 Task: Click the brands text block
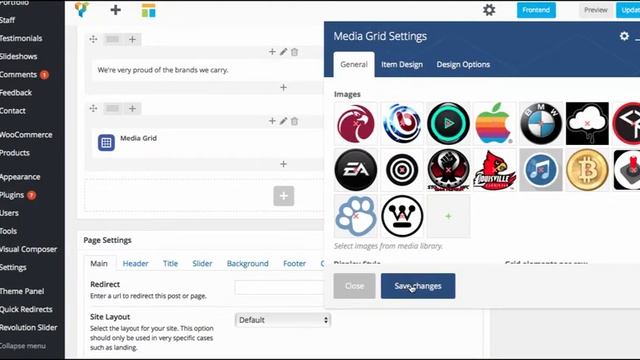207,70
